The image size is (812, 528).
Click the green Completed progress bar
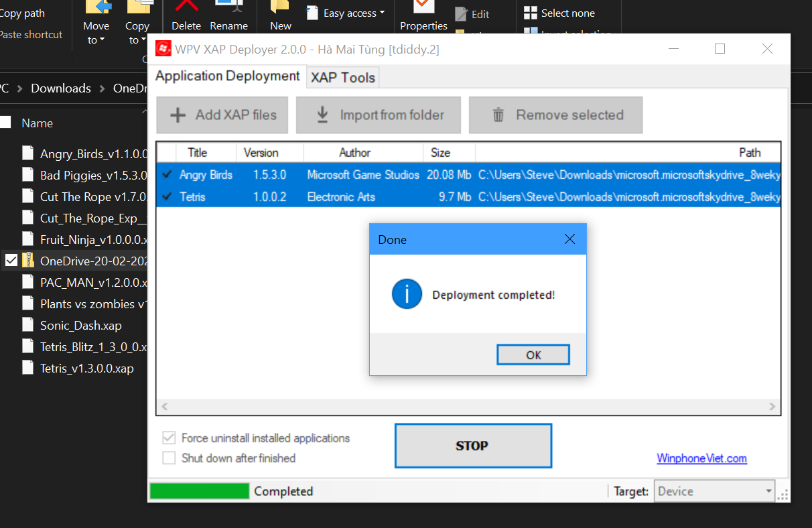click(200, 491)
